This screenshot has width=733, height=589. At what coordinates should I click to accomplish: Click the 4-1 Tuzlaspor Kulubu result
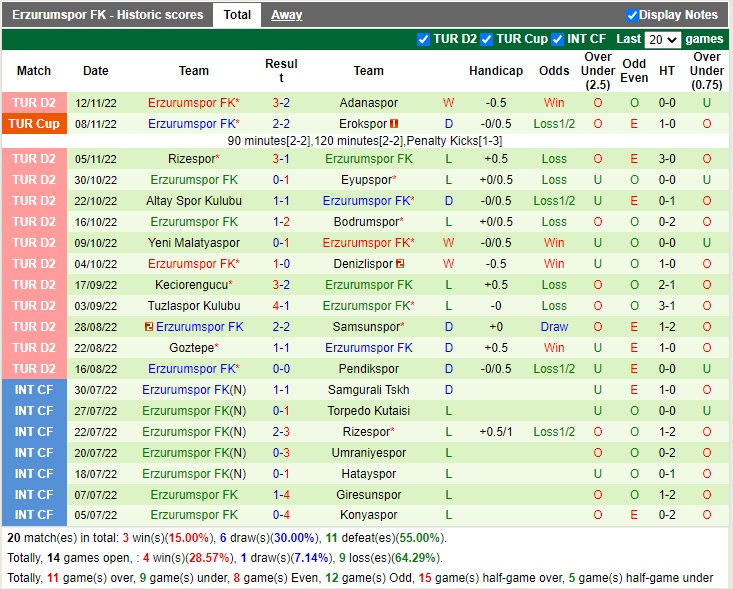(x=281, y=306)
